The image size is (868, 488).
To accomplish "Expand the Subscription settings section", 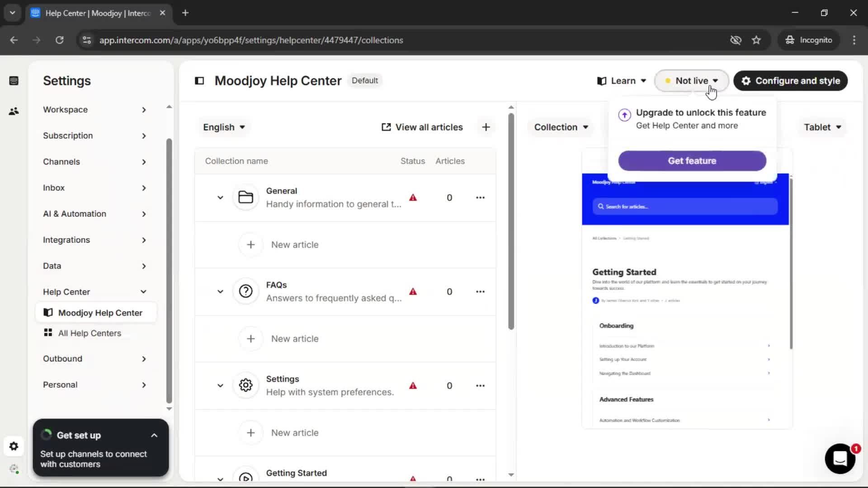I will pyautogui.click(x=95, y=136).
